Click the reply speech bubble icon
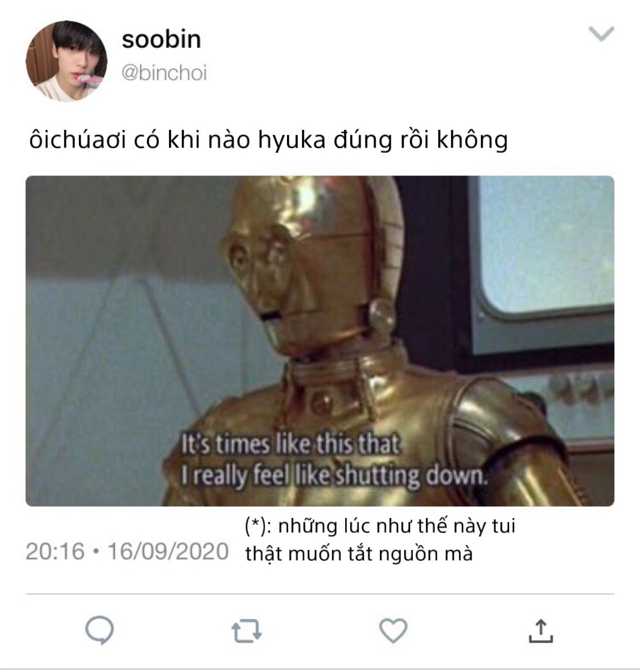The height and width of the screenshot is (672, 640). [x=99, y=631]
